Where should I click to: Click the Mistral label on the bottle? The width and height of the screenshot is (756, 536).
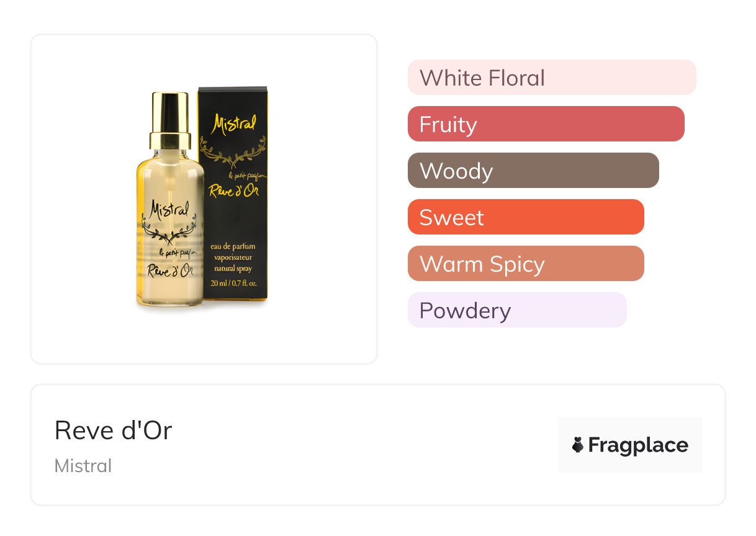168,208
